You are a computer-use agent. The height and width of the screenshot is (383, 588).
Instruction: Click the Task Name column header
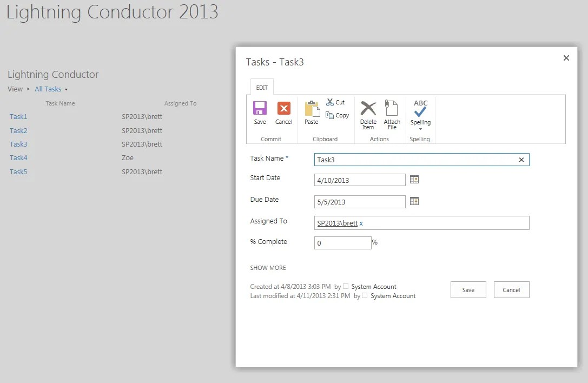click(60, 103)
